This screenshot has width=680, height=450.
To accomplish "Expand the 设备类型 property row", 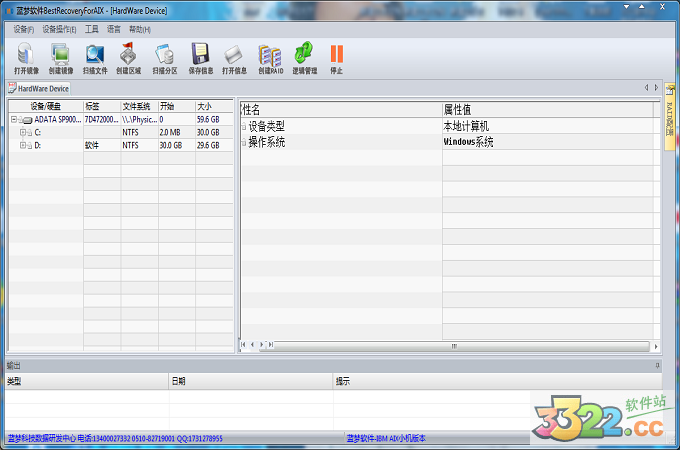I will [244, 127].
